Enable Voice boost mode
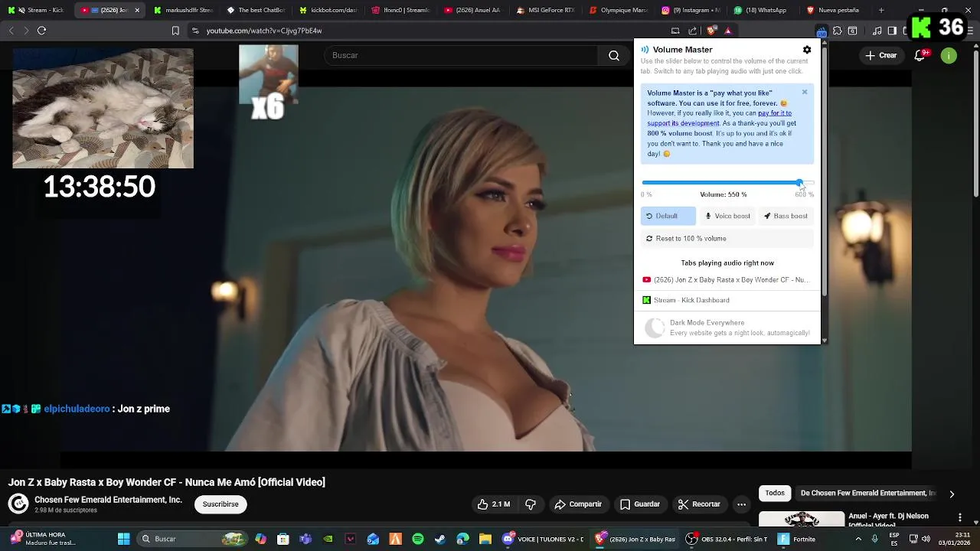The width and height of the screenshot is (980, 551). click(x=728, y=216)
